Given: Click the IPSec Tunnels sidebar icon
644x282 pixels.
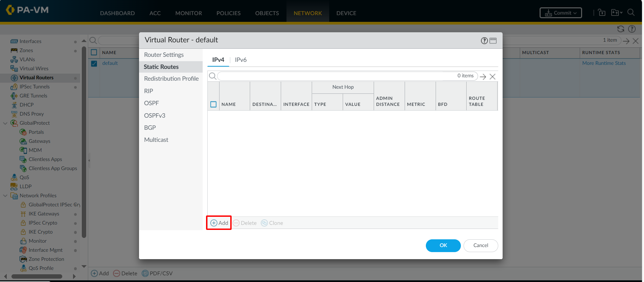Looking at the screenshot, I should point(14,87).
